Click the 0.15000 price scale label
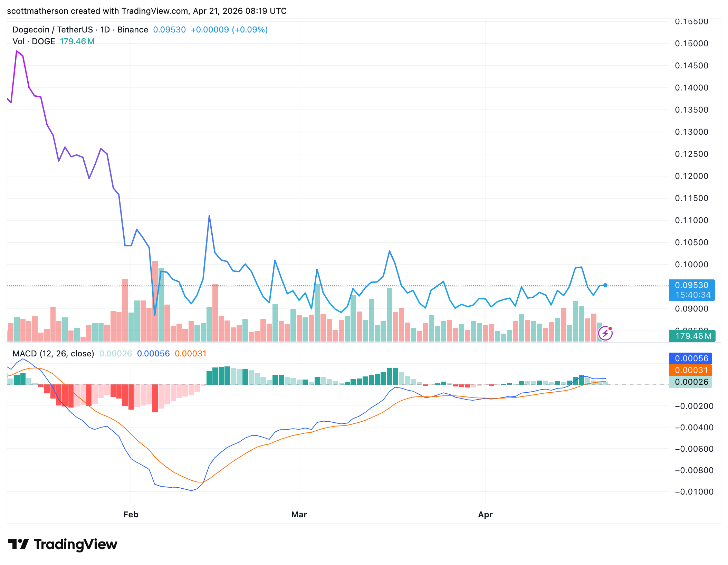 691,44
